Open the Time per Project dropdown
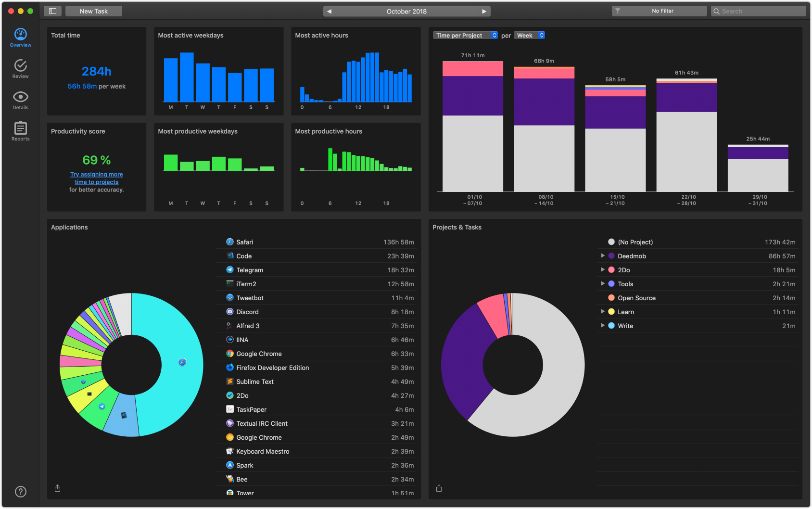The height and width of the screenshot is (509, 812). (x=465, y=35)
